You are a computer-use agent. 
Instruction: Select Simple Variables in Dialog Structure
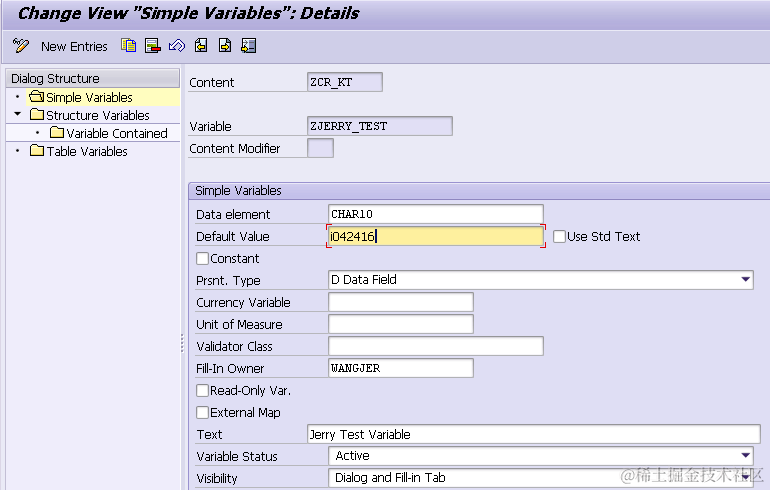point(89,97)
